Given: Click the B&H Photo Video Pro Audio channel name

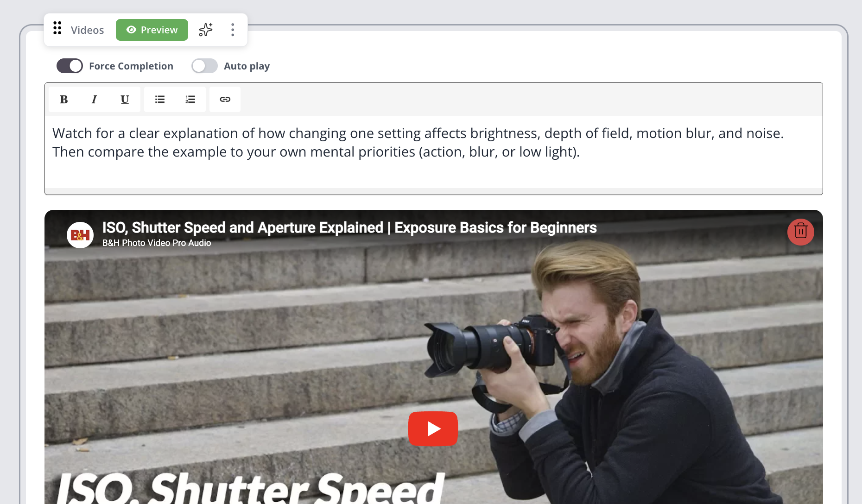Looking at the screenshot, I should click(157, 243).
